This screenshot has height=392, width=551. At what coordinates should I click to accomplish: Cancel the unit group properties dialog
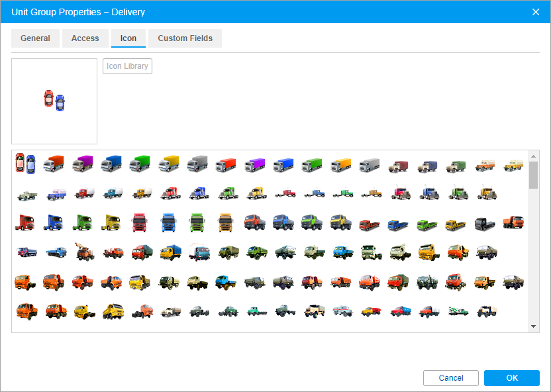click(x=451, y=378)
